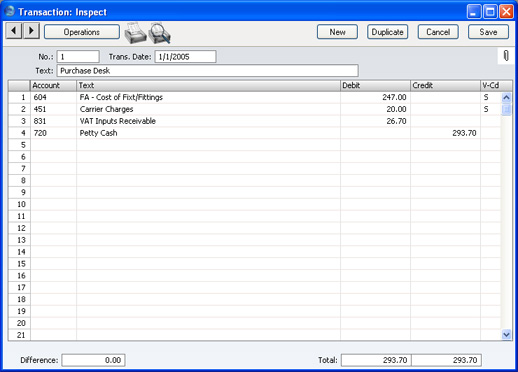
Task: Click the text FA - Cost of Fixt/Fittings
Action: [x=121, y=97]
